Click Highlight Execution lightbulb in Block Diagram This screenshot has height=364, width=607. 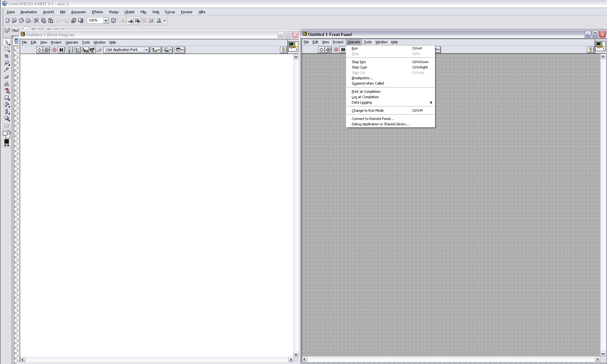point(69,50)
